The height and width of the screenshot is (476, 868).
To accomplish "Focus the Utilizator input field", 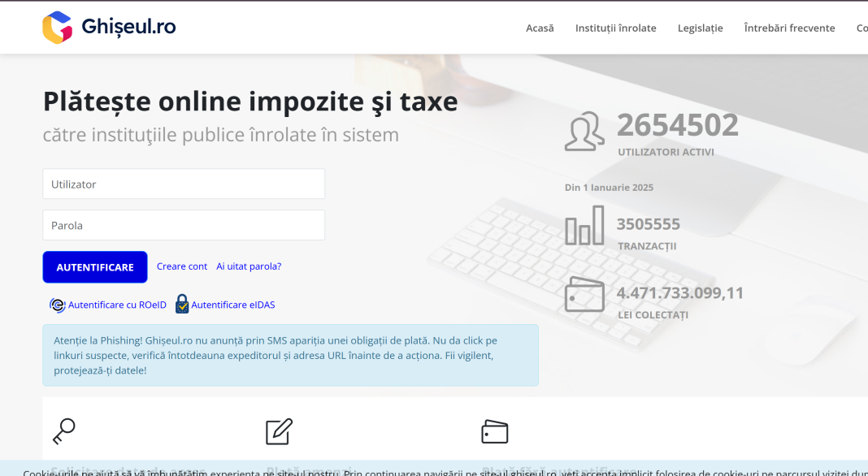I will coord(184,184).
